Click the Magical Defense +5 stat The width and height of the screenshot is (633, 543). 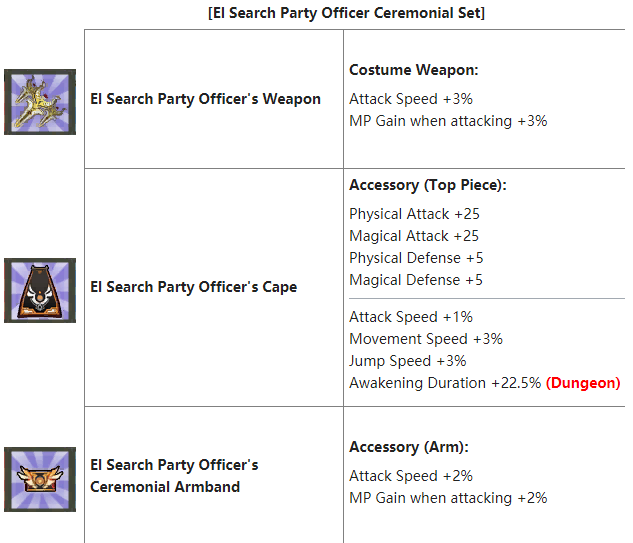pyautogui.click(x=416, y=280)
